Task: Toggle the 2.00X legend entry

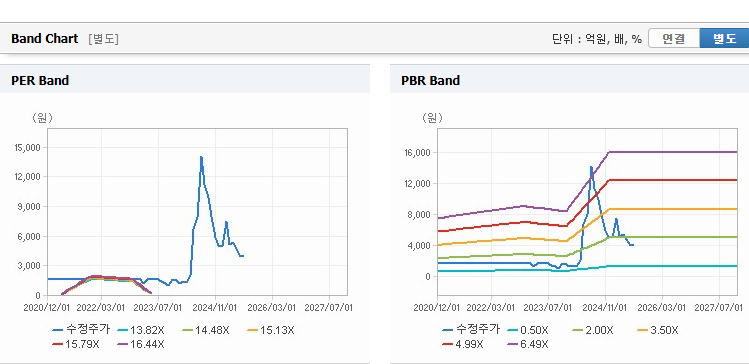Action: coord(593,330)
